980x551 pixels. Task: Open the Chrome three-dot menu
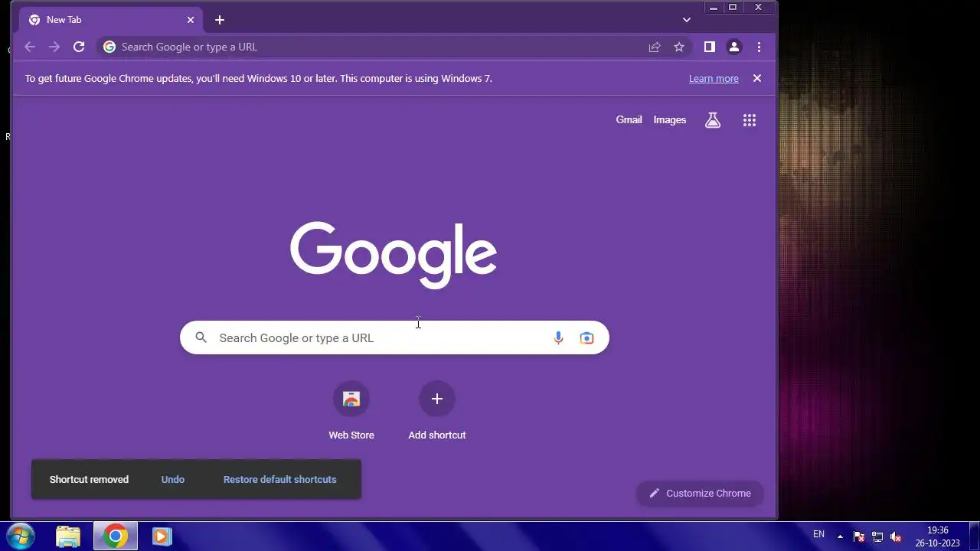point(759,47)
